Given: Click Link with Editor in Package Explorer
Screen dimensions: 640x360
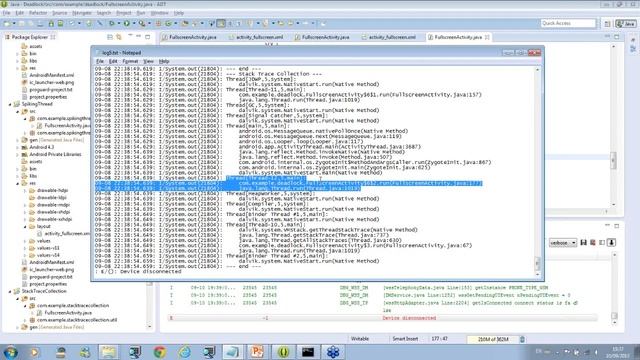Looking at the screenshot, I should 119,37.
